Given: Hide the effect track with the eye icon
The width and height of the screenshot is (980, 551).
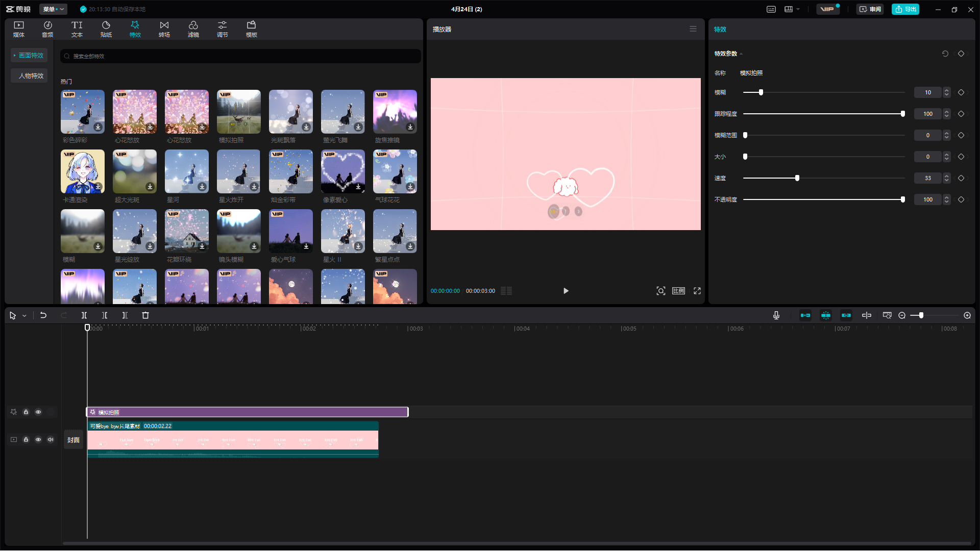Looking at the screenshot, I should [x=38, y=412].
